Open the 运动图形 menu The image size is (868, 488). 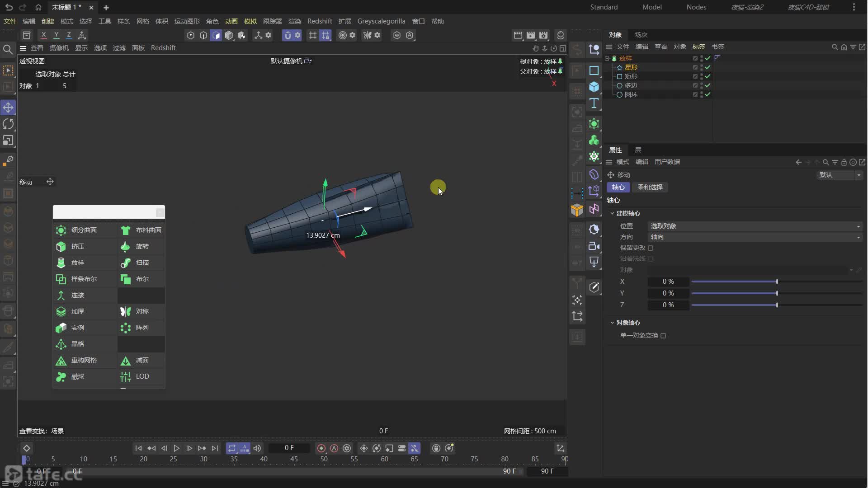pos(187,21)
